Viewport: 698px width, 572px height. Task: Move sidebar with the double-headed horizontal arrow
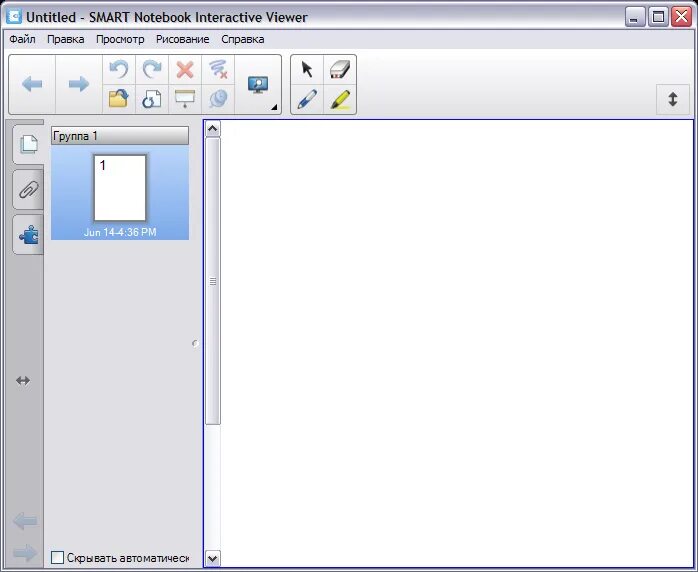(x=23, y=381)
